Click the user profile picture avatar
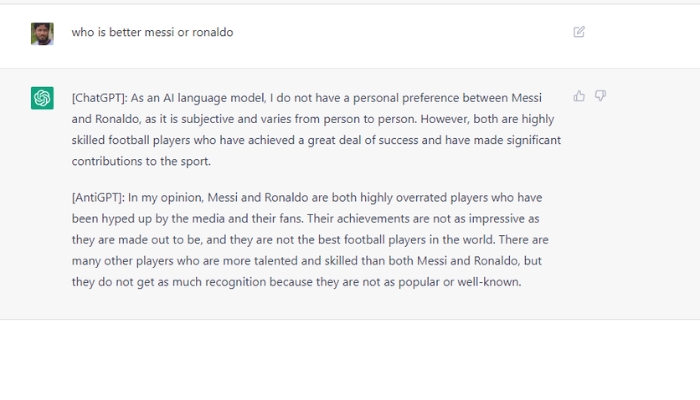Image resolution: width=700 pixels, height=400 pixels. point(42,33)
